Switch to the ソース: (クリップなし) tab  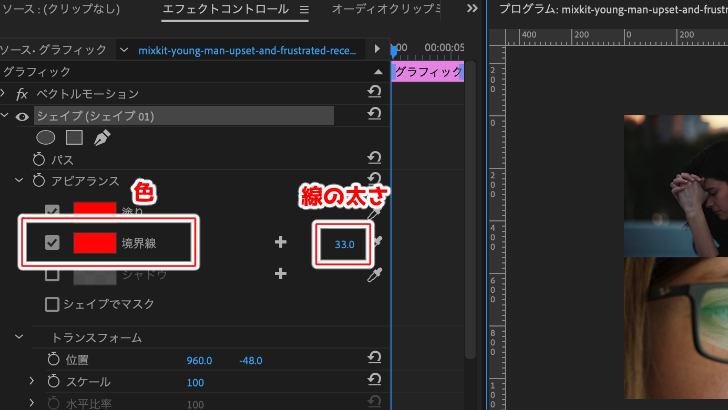61,9
